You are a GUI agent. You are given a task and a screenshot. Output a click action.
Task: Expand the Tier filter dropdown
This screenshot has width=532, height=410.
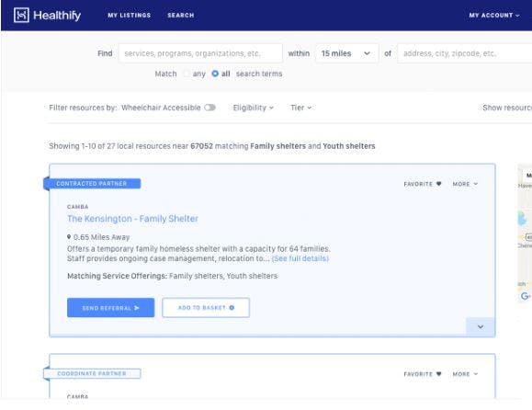point(300,108)
